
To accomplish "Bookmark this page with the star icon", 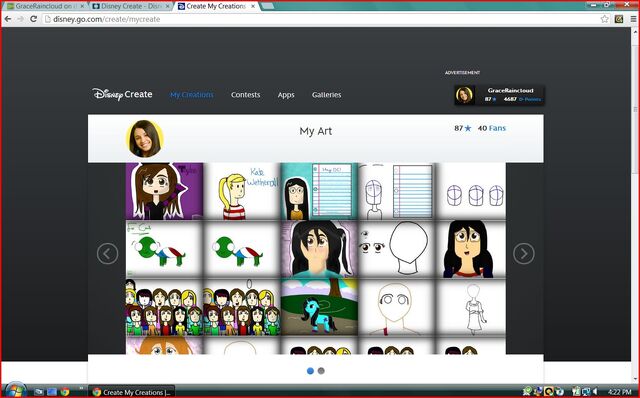I will tap(604, 19).
